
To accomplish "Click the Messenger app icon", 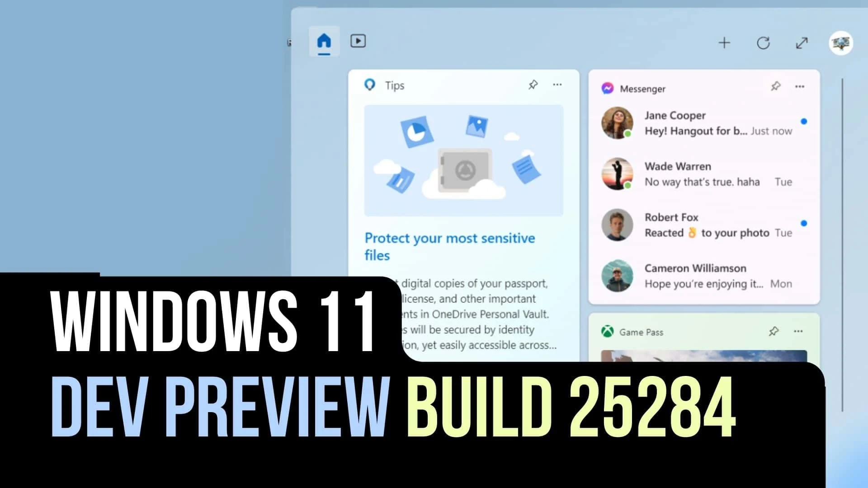I will point(608,88).
